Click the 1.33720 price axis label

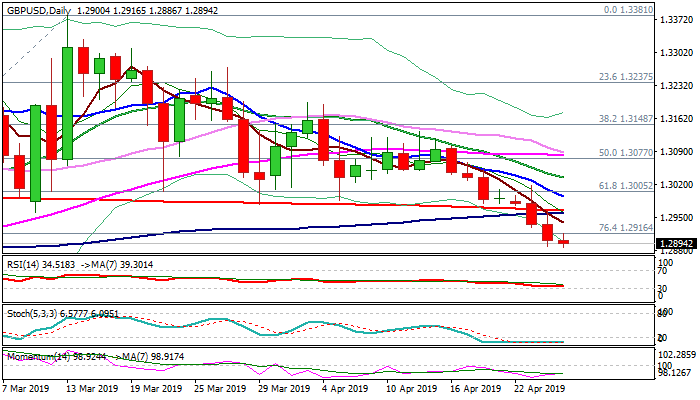[x=677, y=23]
